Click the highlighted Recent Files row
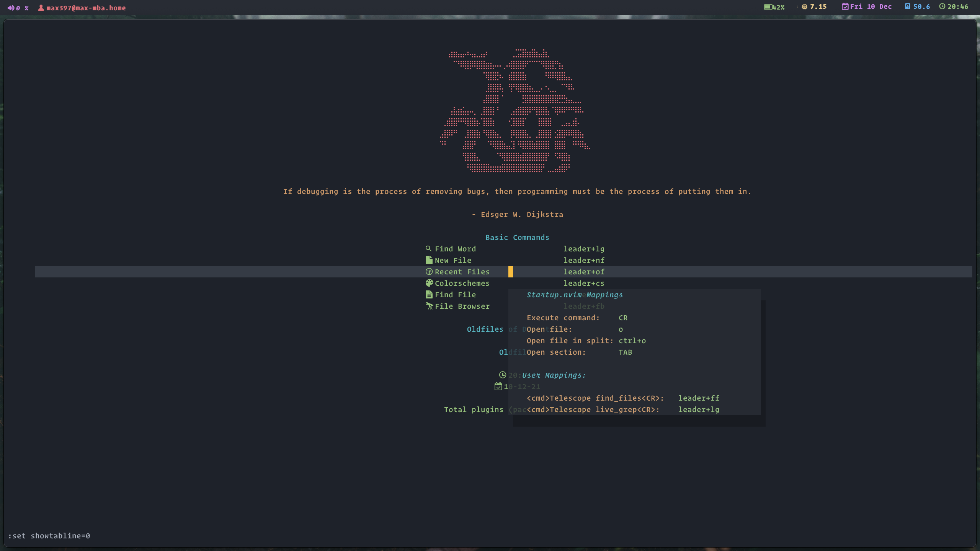 (x=462, y=272)
